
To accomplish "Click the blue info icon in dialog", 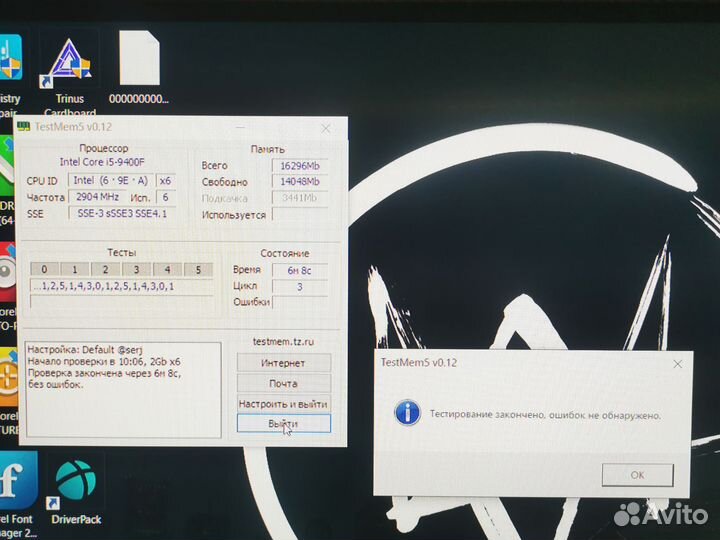I will tap(407, 412).
